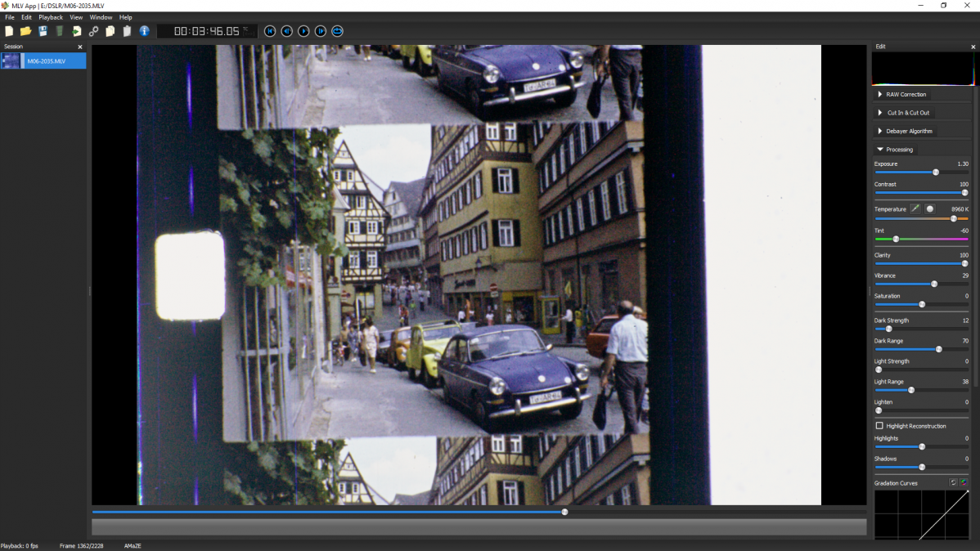Click the export clip icon with green arrow
This screenshot has height=551, width=980.
pyautogui.click(x=76, y=30)
